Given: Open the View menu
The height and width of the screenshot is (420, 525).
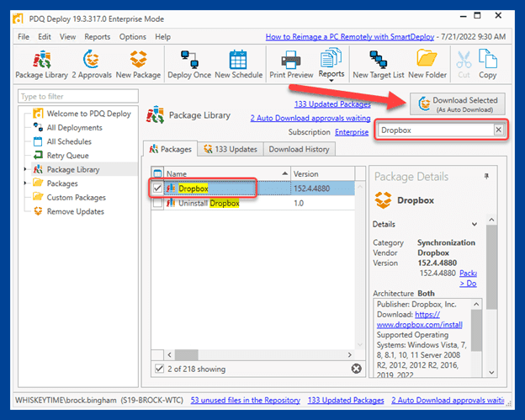Looking at the screenshot, I should [x=67, y=36].
